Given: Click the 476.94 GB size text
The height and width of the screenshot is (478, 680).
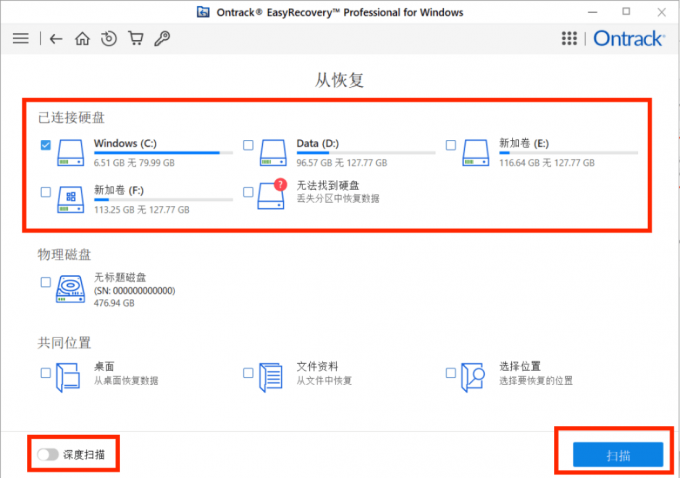Looking at the screenshot, I should 114,303.
